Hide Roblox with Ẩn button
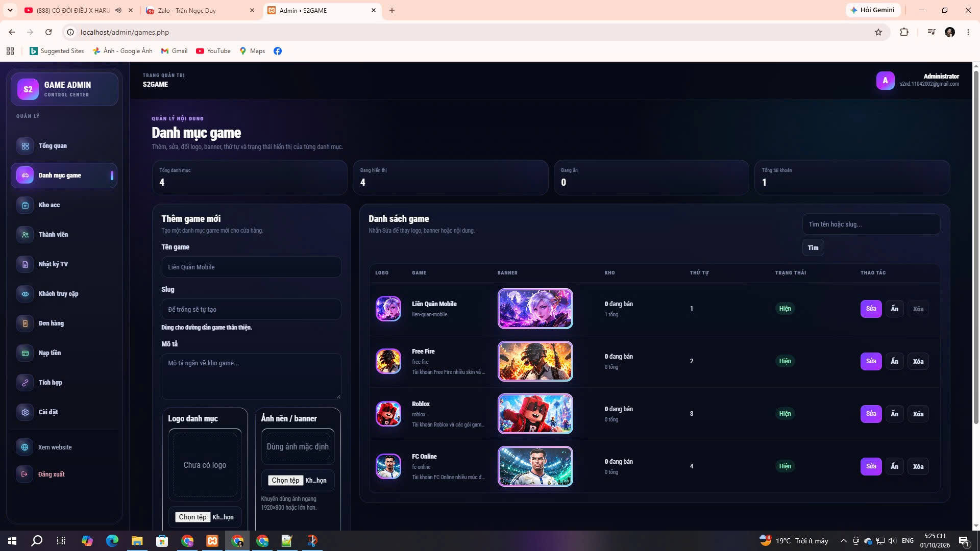980x551 pixels. (x=895, y=414)
